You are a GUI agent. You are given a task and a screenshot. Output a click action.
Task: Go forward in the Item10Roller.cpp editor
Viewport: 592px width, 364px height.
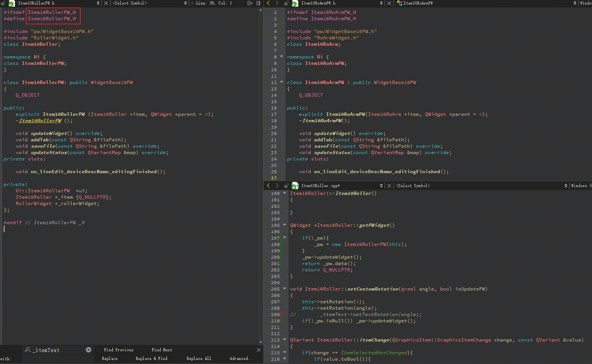pos(277,186)
